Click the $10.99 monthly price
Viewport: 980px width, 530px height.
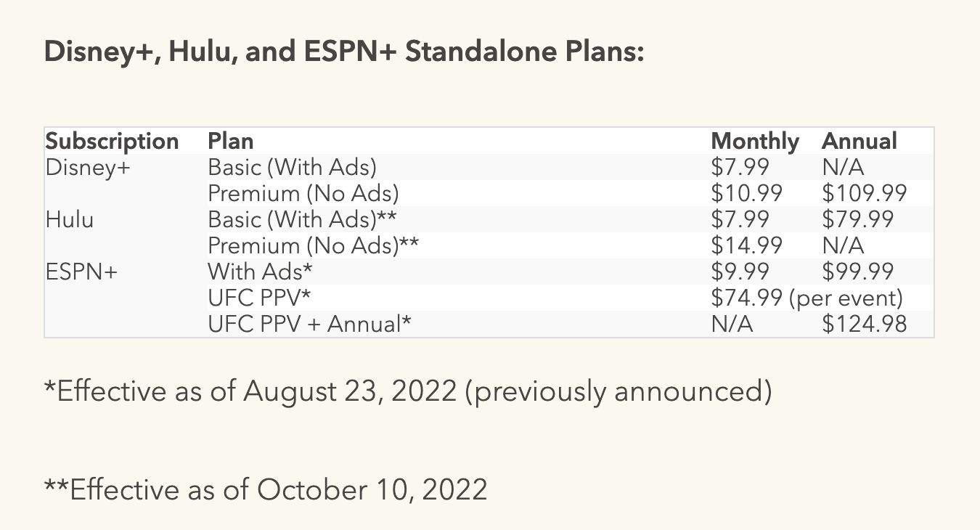pos(747,193)
